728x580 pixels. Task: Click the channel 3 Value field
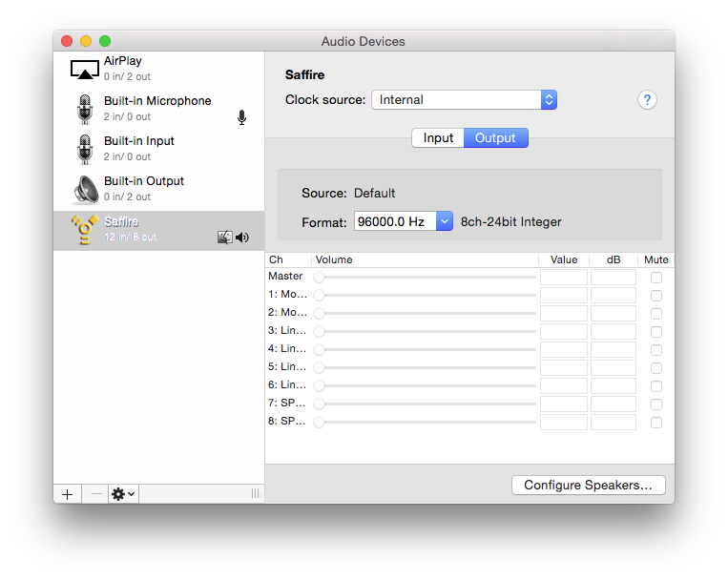[564, 332]
